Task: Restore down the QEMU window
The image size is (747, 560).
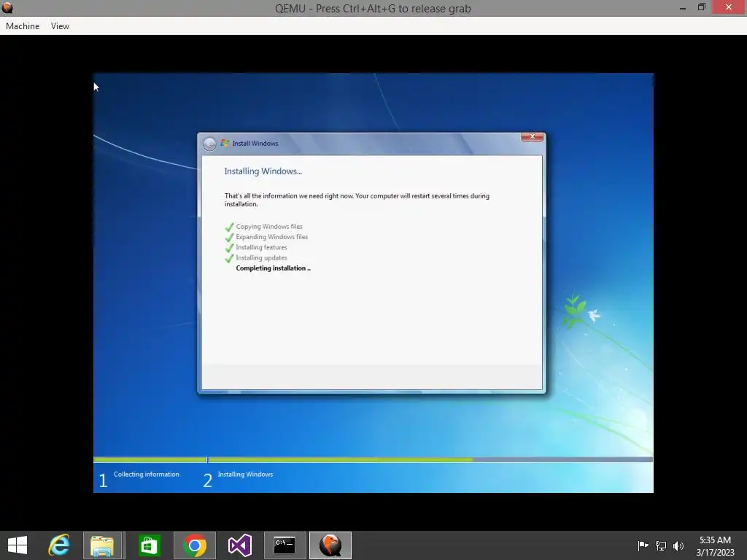Action: point(701,7)
